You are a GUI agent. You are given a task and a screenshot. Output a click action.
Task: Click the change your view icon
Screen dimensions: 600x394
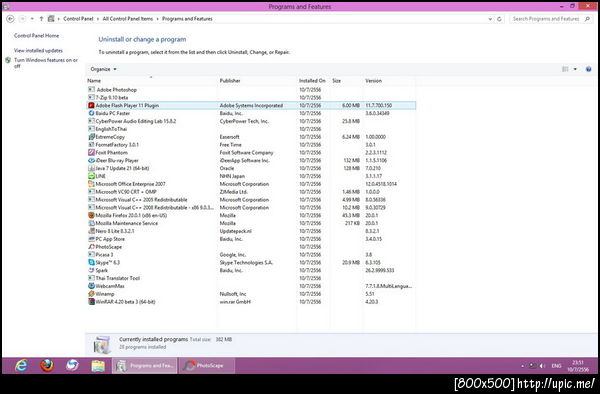(x=565, y=69)
